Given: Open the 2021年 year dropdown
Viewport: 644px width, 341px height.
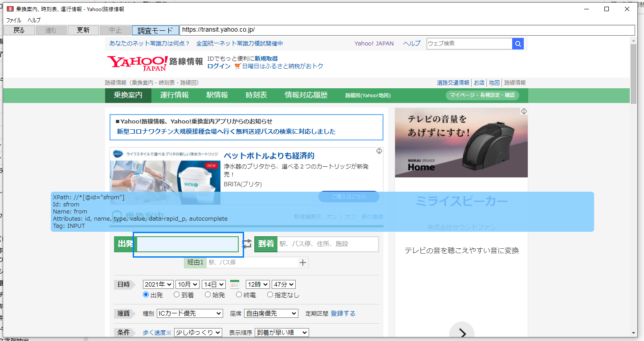Looking at the screenshot, I should tap(158, 284).
